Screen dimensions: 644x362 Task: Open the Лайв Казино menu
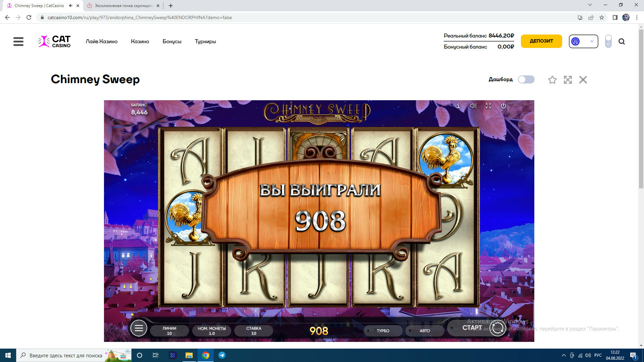click(x=102, y=42)
